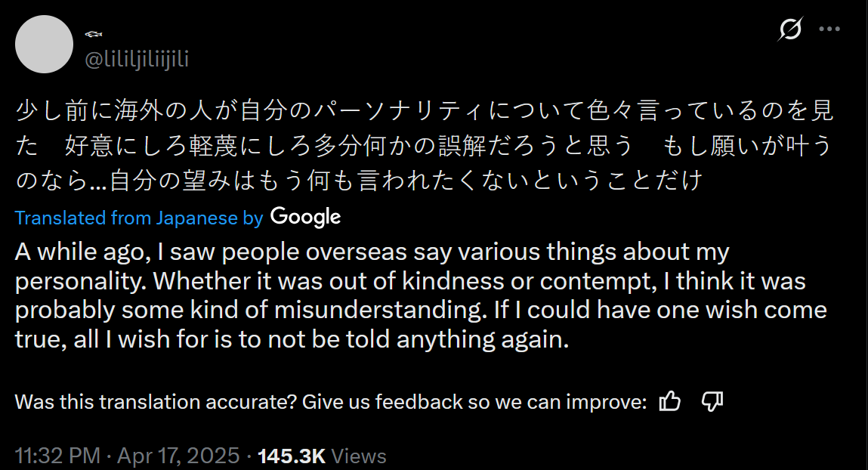
Task: Click last Japanese line starting のなら
Action: click(x=360, y=181)
